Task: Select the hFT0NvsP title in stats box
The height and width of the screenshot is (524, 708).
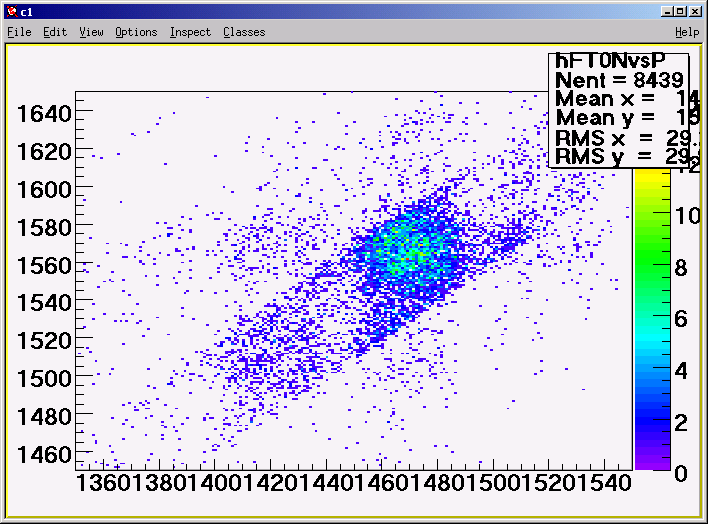Action: [610, 61]
